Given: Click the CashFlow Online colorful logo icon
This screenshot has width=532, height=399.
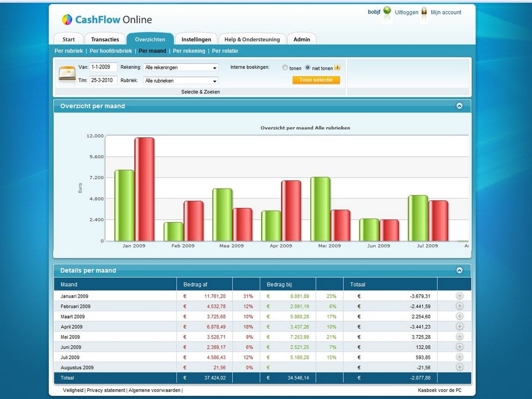Looking at the screenshot, I should coord(67,20).
